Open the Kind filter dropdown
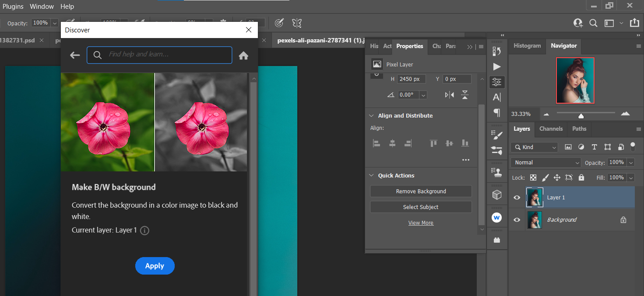Viewport: 644px width, 296px height. click(x=534, y=147)
